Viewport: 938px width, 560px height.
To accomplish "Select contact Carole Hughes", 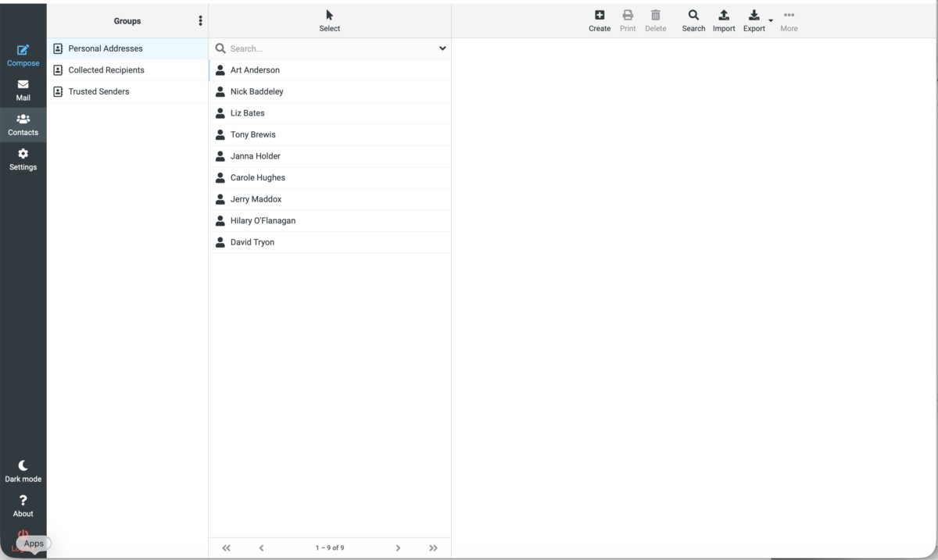I will [x=330, y=177].
